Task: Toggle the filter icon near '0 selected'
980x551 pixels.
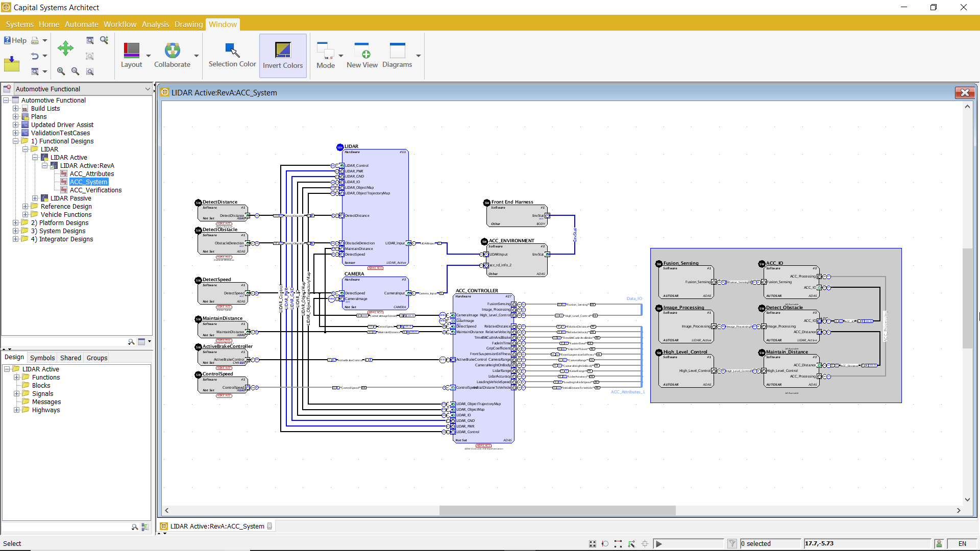Action: pyautogui.click(x=732, y=544)
